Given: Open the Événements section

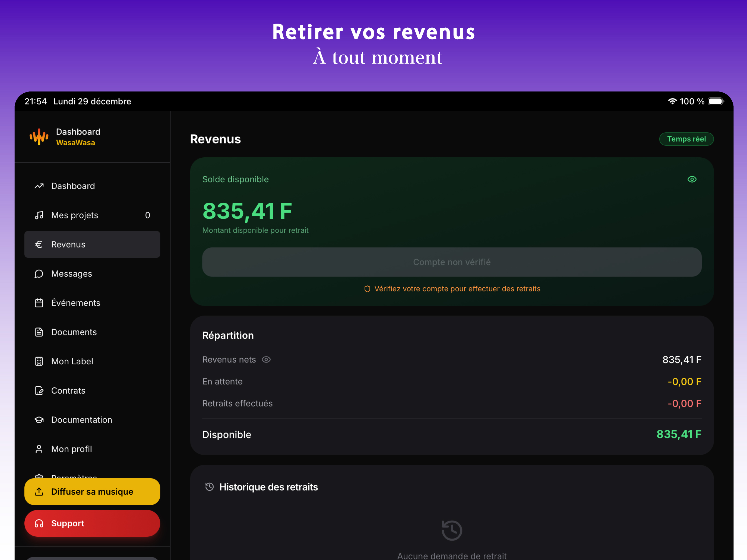Looking at the screenshot, I should [92, 303].
